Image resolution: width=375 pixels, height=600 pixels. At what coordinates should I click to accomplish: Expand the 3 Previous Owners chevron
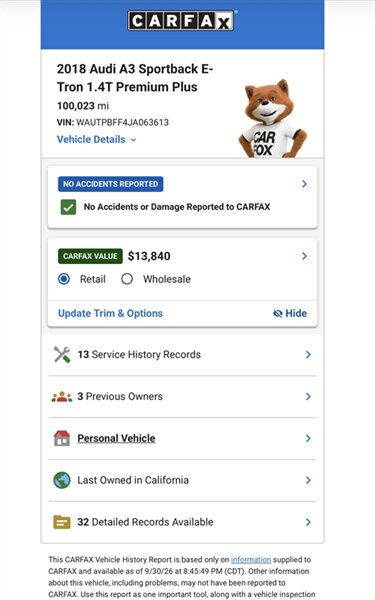[x=308, y=397]
